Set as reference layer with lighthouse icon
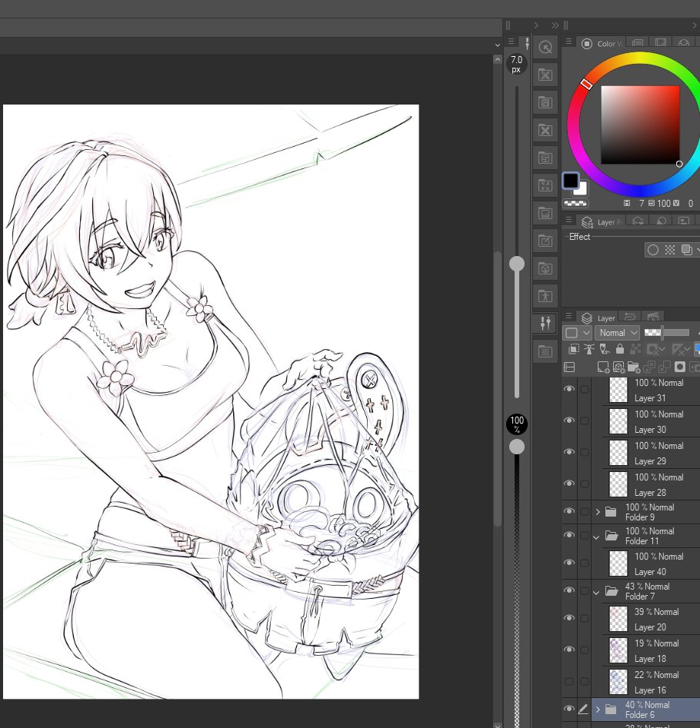The image size is (700, 728). point(589,349)
